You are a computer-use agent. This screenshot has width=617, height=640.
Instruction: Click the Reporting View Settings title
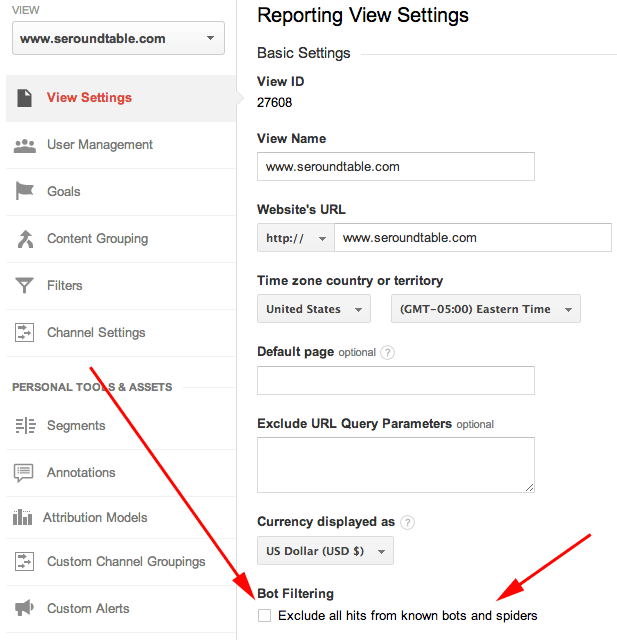pos(363,16)
